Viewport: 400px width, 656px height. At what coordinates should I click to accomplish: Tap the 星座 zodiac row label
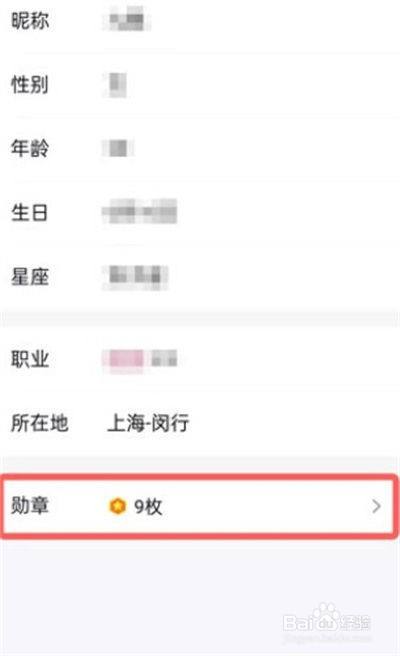30,277
